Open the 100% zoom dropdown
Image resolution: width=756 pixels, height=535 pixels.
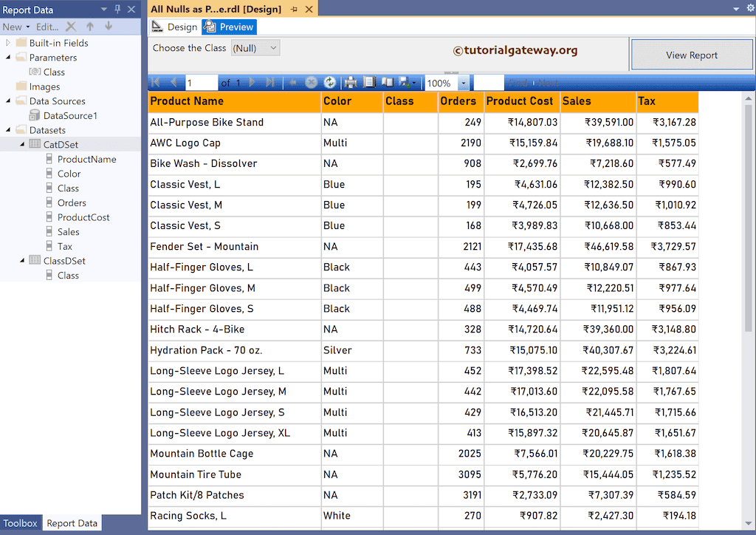point(463,84)
